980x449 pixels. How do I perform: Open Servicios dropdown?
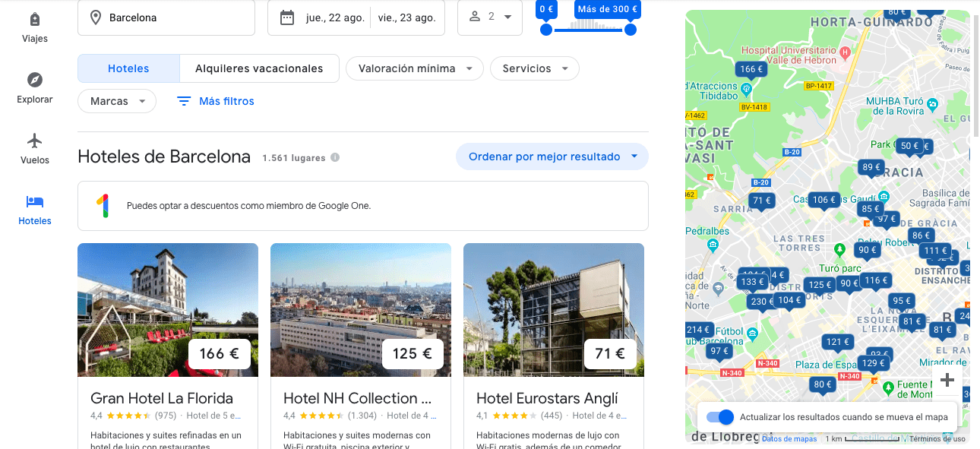pyautogui.click(x=535, y=68)
